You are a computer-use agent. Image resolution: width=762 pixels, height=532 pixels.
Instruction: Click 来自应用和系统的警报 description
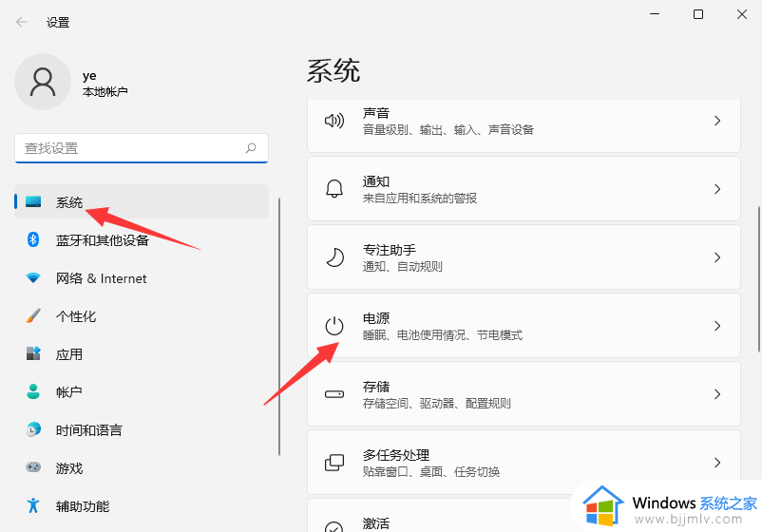pos(420,199)
